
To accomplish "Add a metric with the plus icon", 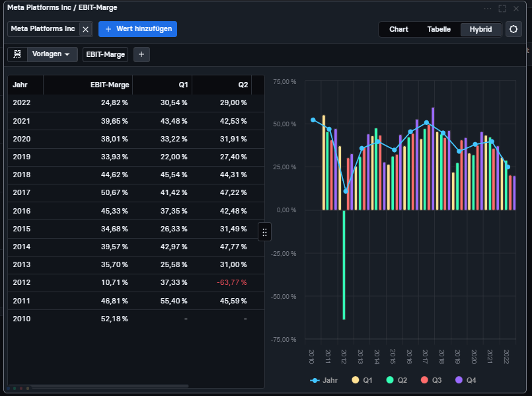I will (141, 54).
